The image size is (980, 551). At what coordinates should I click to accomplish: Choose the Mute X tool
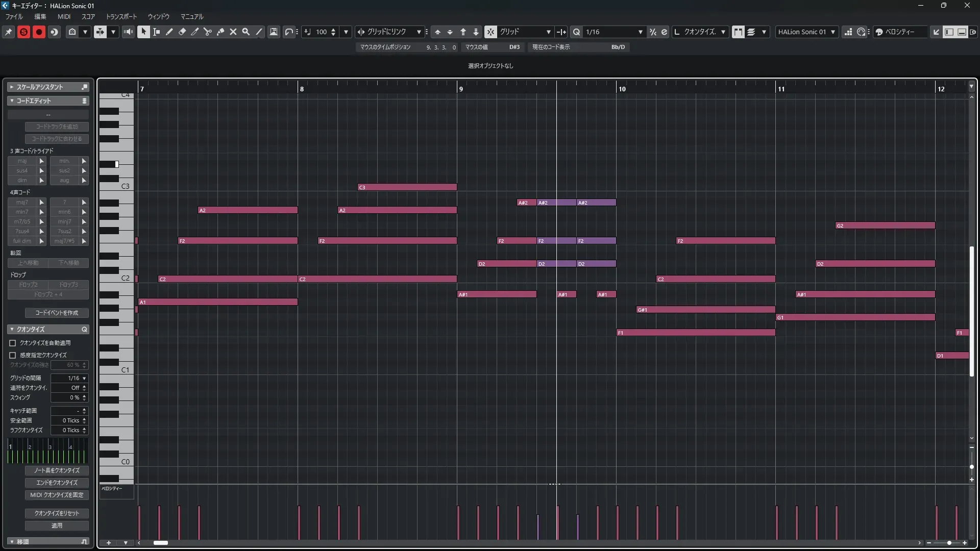point(233,32)
